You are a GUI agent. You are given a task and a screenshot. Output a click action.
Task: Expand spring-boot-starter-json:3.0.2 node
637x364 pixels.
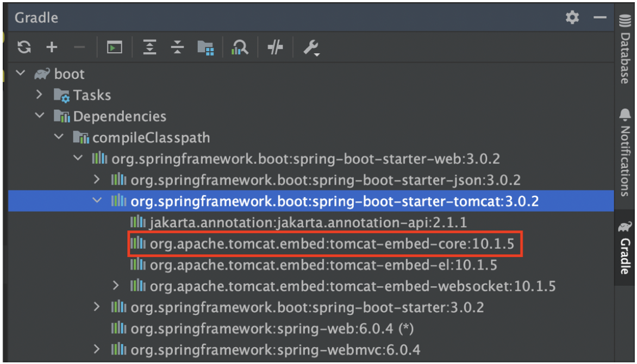tap(97, 179)
